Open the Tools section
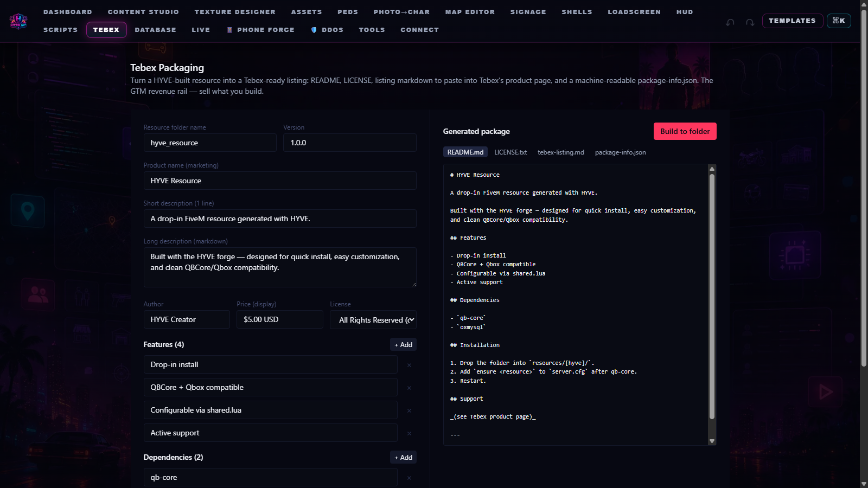The image size is (868, 488). [x=372, y=30]
